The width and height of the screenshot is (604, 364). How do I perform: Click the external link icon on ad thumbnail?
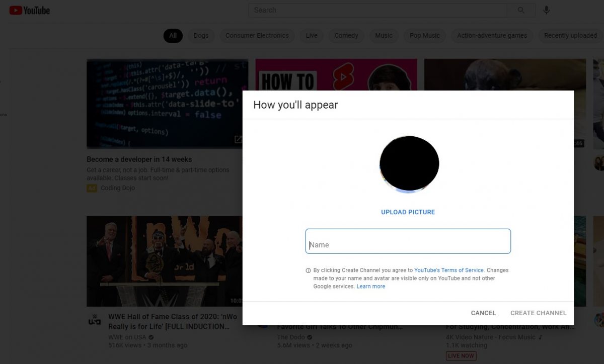point(239,140)
